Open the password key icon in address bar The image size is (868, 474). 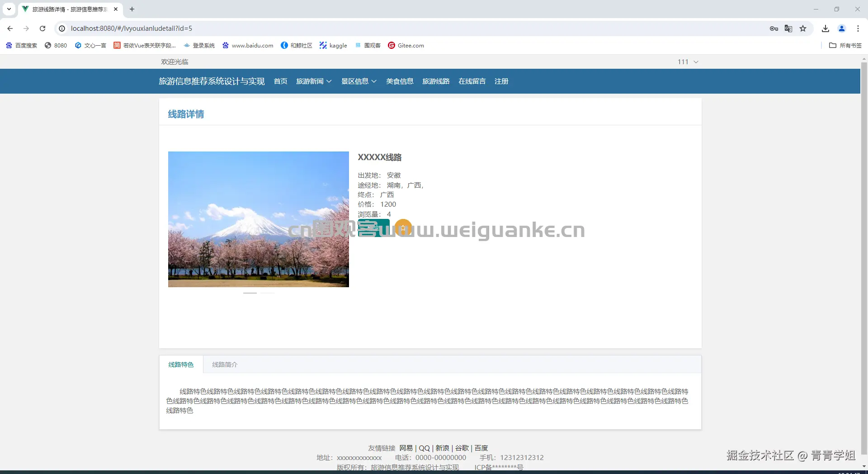(774, 28)
